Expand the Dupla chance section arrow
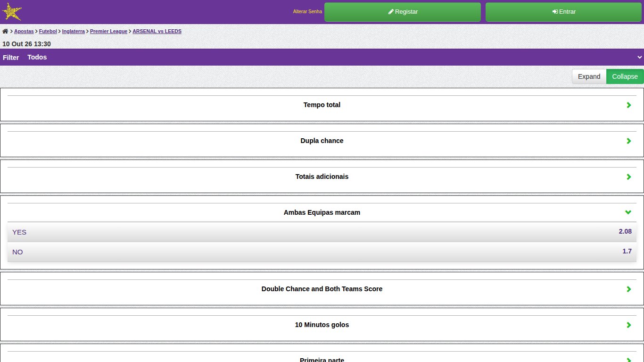The image size is (644, 362). click(x=628, y=141)
